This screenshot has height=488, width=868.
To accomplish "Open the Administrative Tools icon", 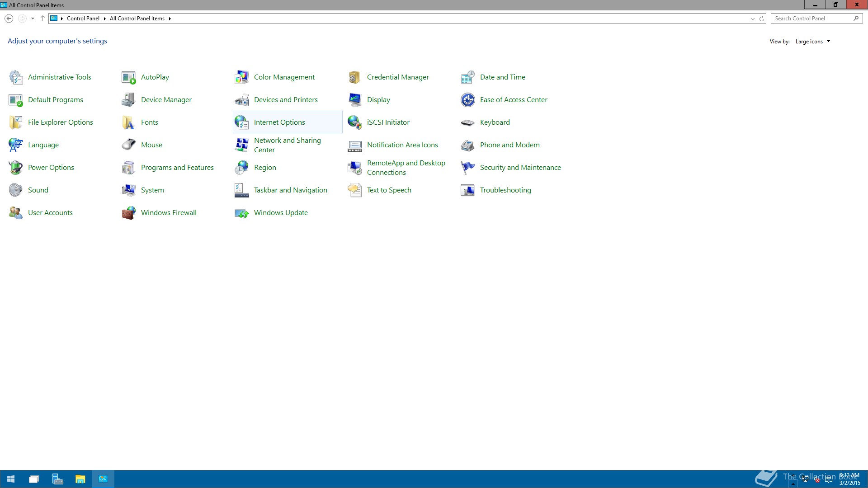I will point(16,77).
